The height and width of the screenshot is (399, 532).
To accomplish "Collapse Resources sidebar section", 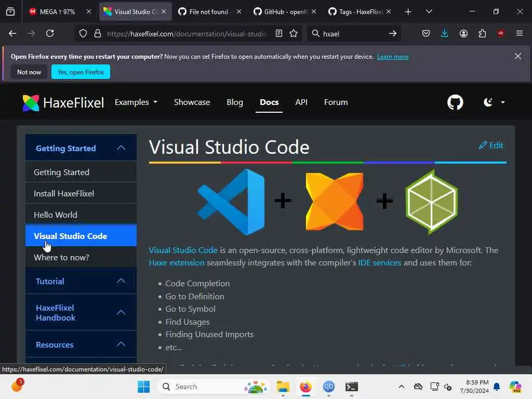I will coord(81,344).
